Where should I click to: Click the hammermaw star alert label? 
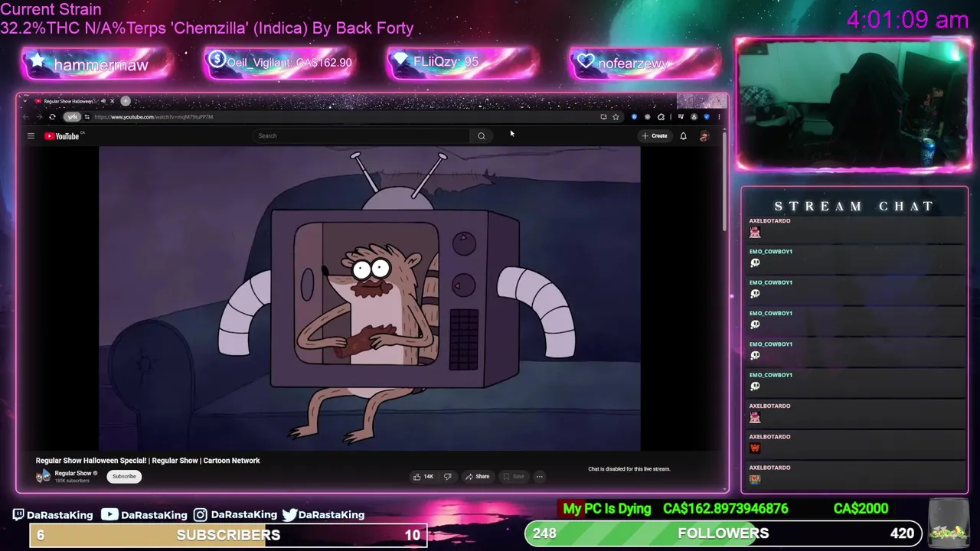[100, 65]
